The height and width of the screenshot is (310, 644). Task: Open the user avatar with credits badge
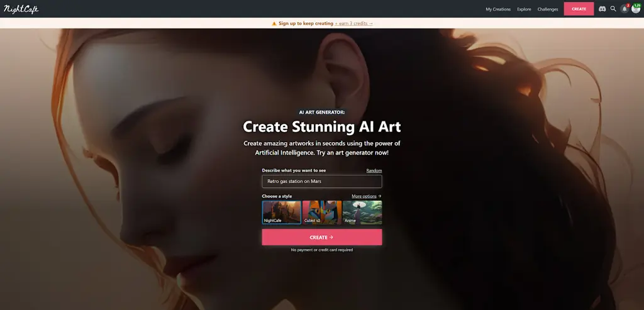pos(636,9)
